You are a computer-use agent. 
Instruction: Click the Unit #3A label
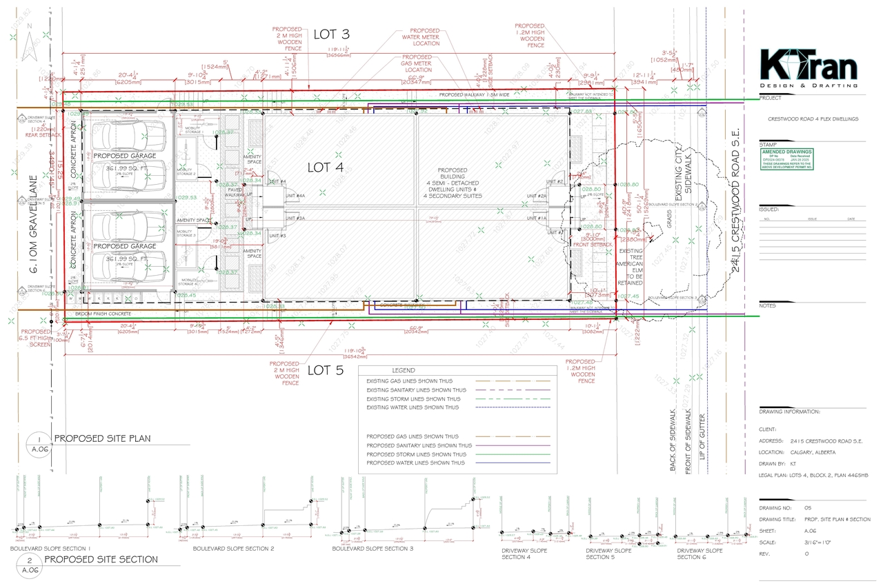[x=297, y=218]
